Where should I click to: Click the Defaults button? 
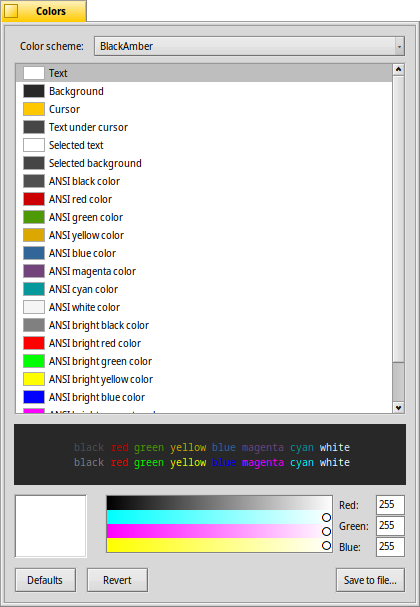(45, 580)
